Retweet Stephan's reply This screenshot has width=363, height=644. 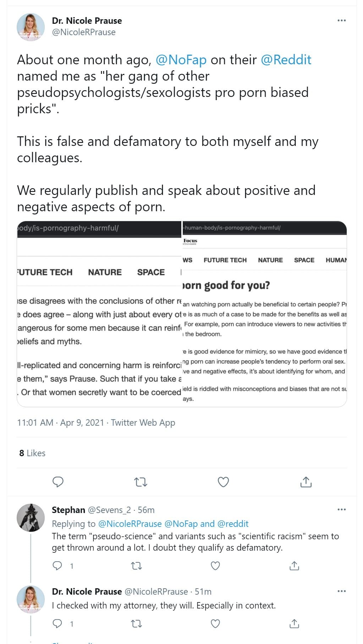click(137, 566)
